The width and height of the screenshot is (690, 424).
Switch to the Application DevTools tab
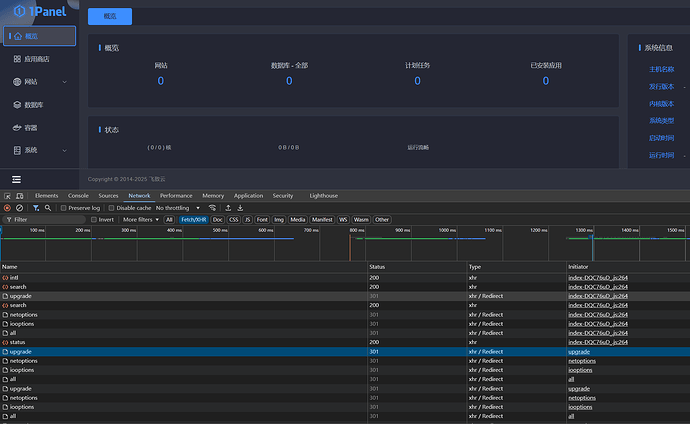248,196
